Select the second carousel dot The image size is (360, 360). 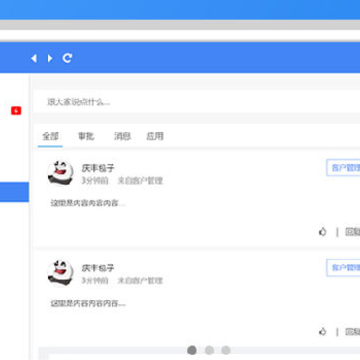[209, 350]
